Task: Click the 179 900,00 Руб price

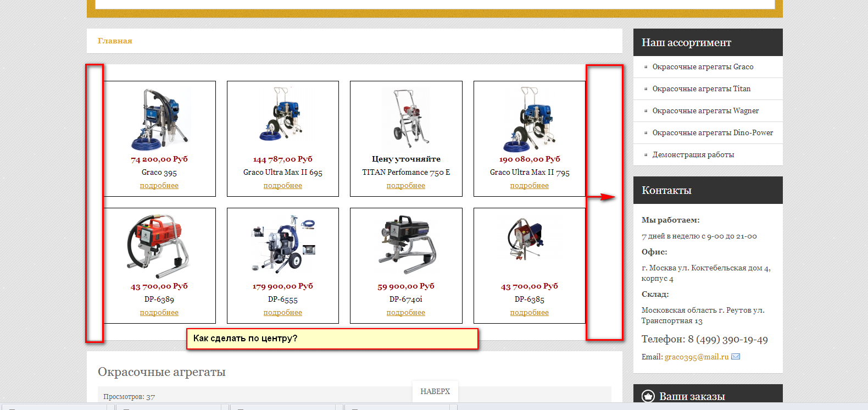Action: click(283, 286)
